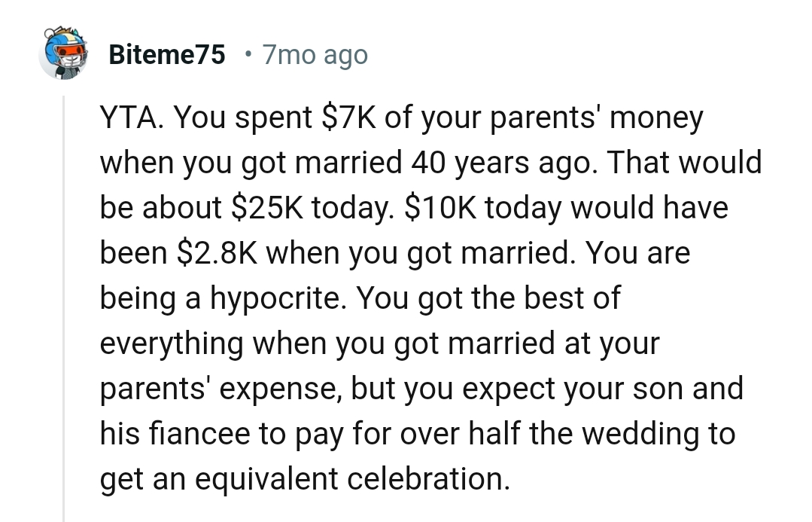Click the "$2.8K" value in the comment
The height and width of the screenshot is (522, 812).
(x=217, y=254)
